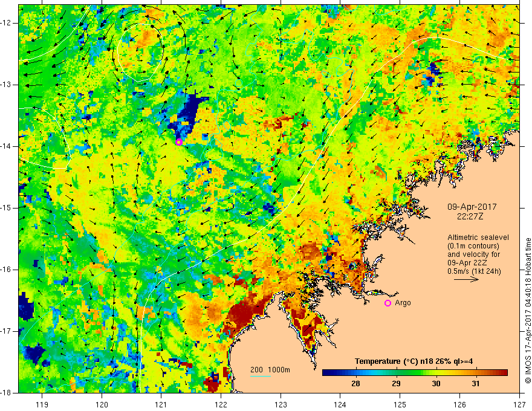Click the 28 tick label on the color bar
Image resolution: width=532 pixels, height=411 pixels.
click(355, 384)
